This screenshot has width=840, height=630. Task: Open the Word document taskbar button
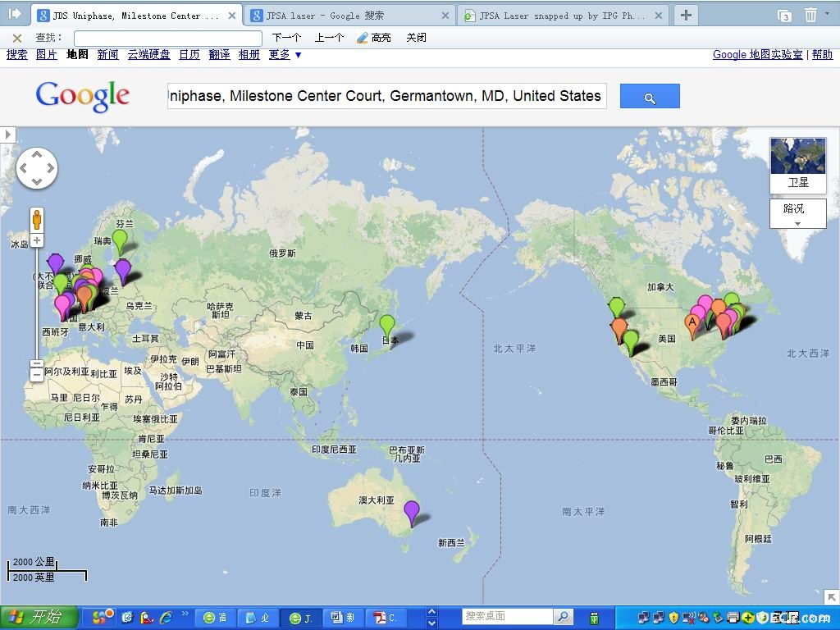(344, 618)
